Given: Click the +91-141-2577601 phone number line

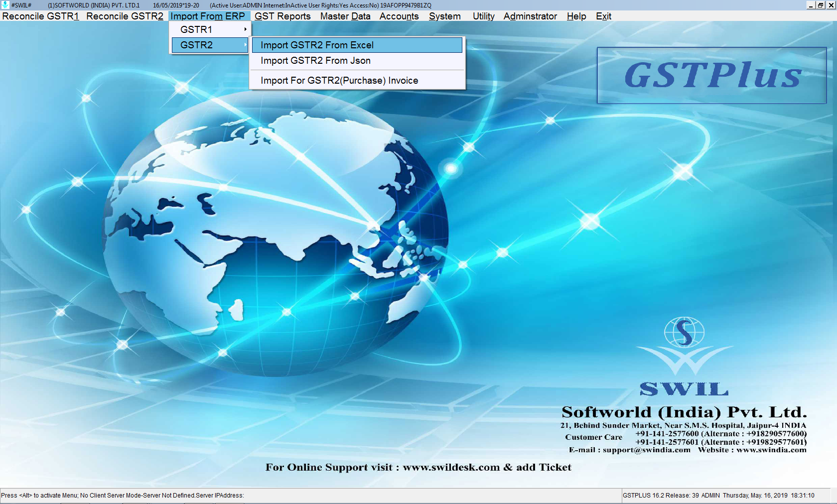Looking at the screenshot, I should tap(721, 442).
